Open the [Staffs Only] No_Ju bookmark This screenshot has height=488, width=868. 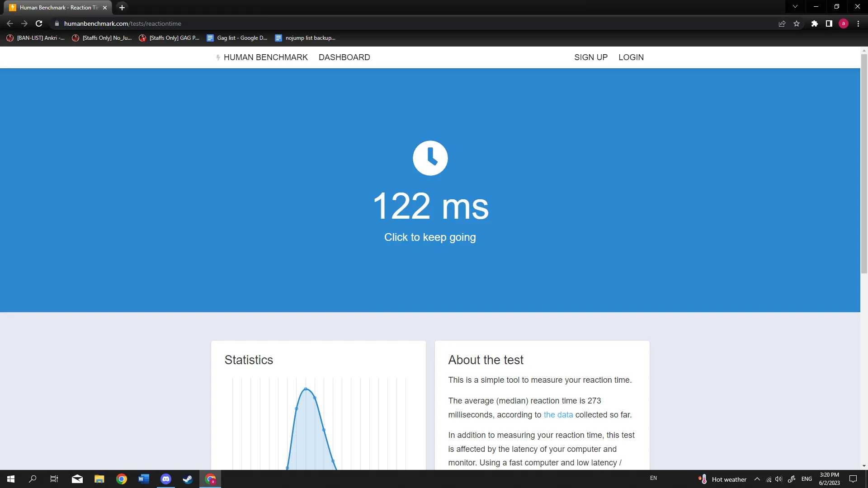click(x=102, y=38)
